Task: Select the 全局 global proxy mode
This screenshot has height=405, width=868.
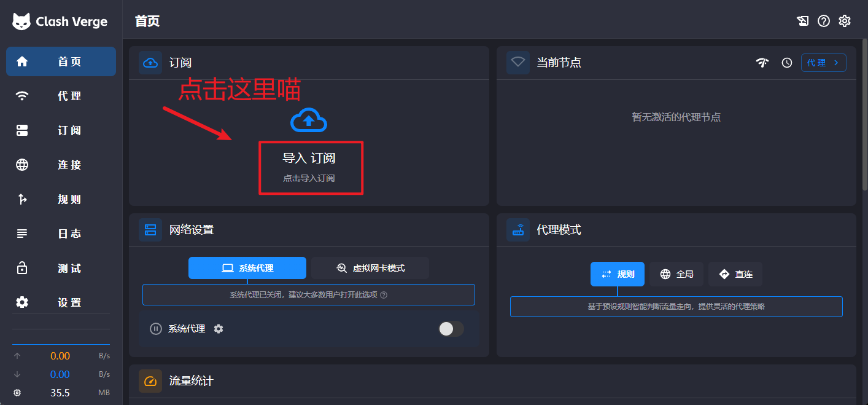Action: pos(676,274)
